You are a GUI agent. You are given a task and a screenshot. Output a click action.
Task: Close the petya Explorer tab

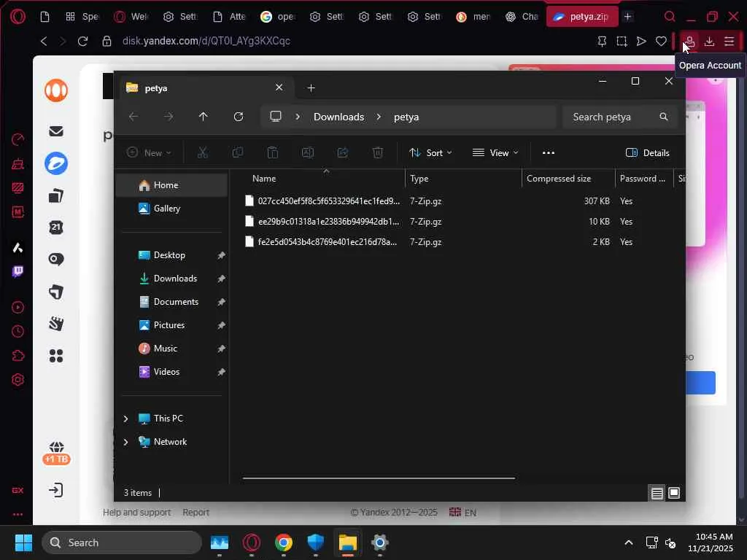(279, 87)
